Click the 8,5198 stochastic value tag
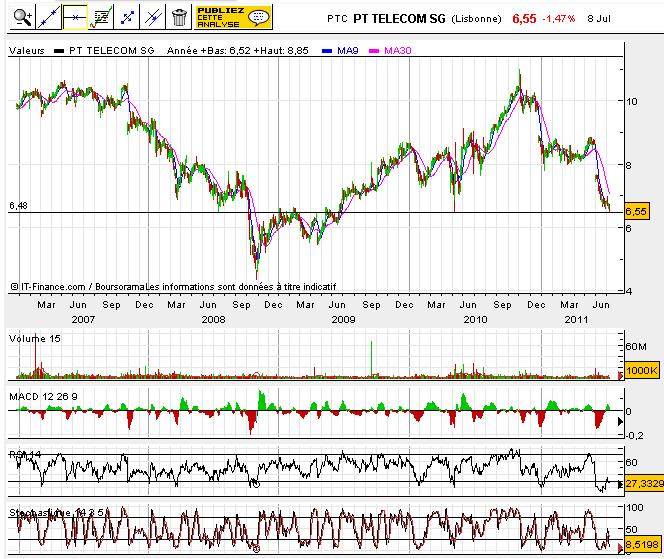The width and height of the screenshot is (664, 559). (x=642, y=544)
